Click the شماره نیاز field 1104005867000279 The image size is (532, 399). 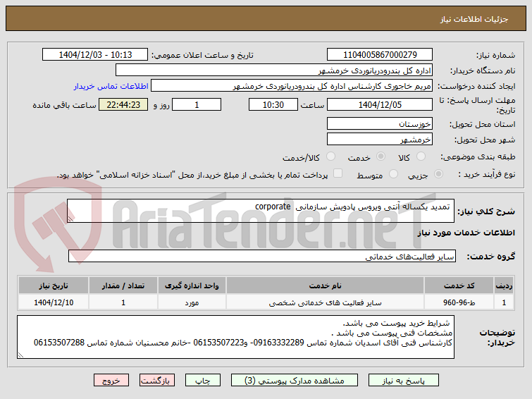tap(380, 55)
